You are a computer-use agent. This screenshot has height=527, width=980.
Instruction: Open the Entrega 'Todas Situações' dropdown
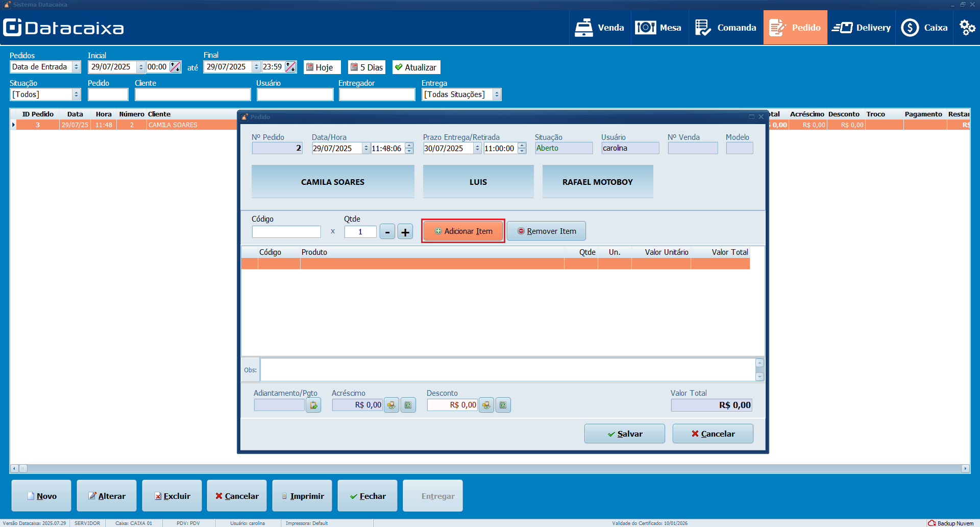click(496, 94)
